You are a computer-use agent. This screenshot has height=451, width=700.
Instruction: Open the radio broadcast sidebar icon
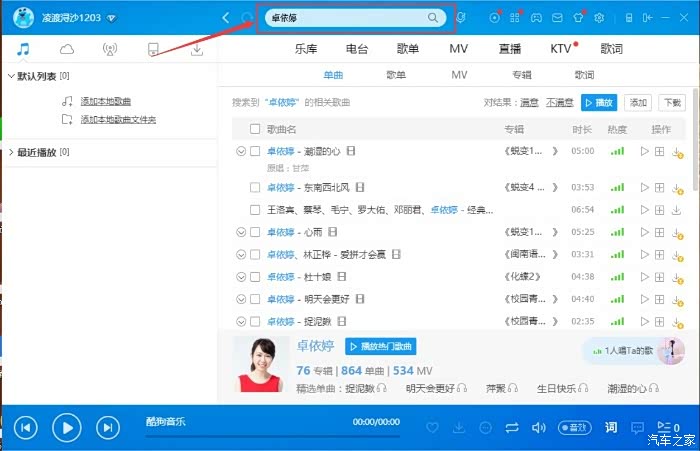coord(109,49)
